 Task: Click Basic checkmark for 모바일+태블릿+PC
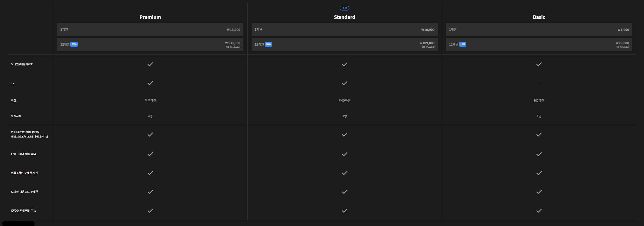point(539,64)
